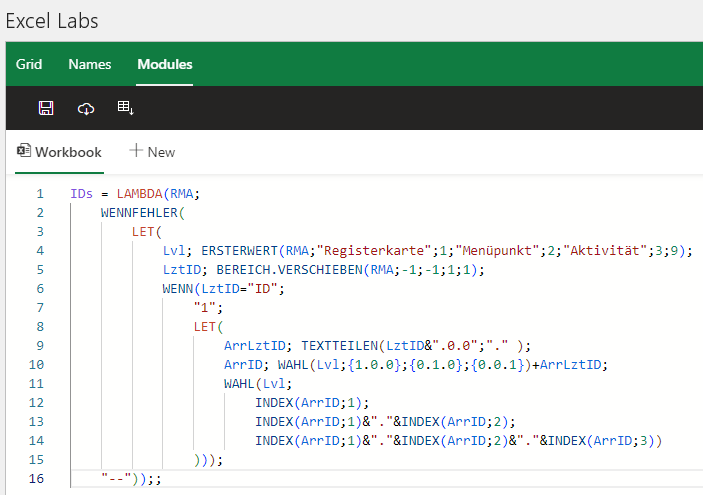Click TEXTTEILEN on line 9
The width and height of the screenshot is (703, 495).
[339, 346]
